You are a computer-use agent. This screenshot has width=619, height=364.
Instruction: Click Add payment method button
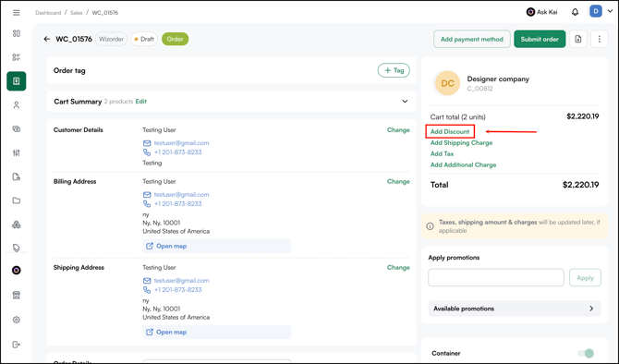click(x=472, y=39)
